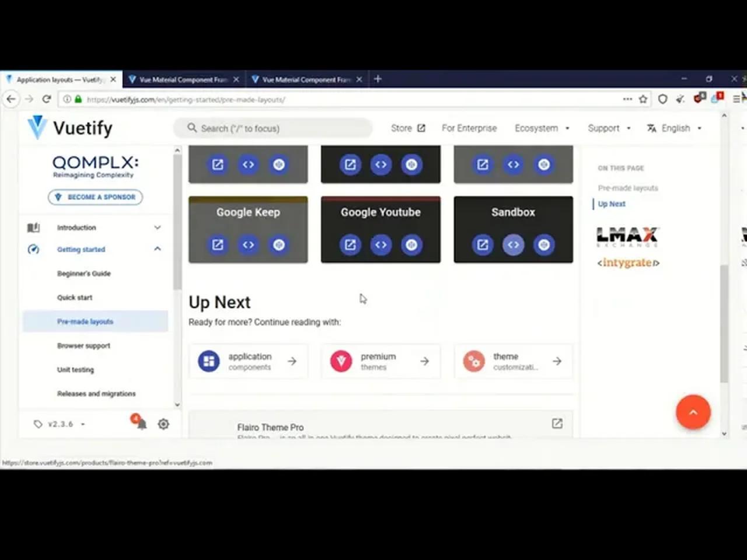Viewport: 747px width, 560px height.
Task: Open Beginner's Guide in sidebar
Action: click(x=83, y=274)
